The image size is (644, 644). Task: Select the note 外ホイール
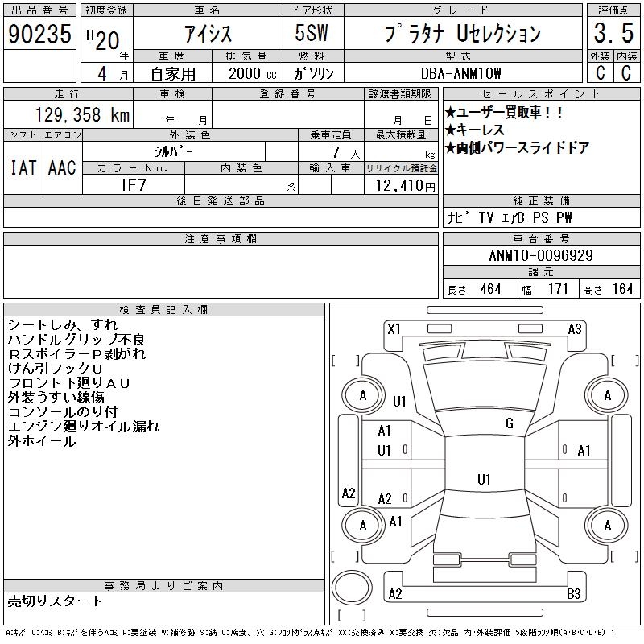pos(42,441)
